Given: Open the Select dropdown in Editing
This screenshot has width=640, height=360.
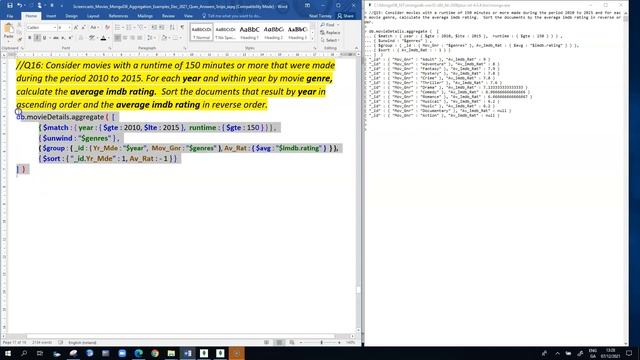Looking at the screenshot, I should pos(330,40).
